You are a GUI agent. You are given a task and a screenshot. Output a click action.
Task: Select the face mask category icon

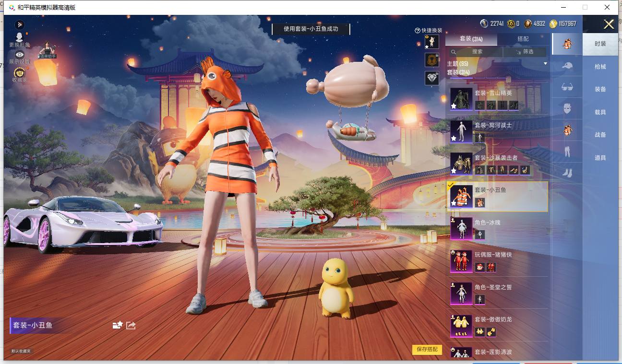(567, 108)
